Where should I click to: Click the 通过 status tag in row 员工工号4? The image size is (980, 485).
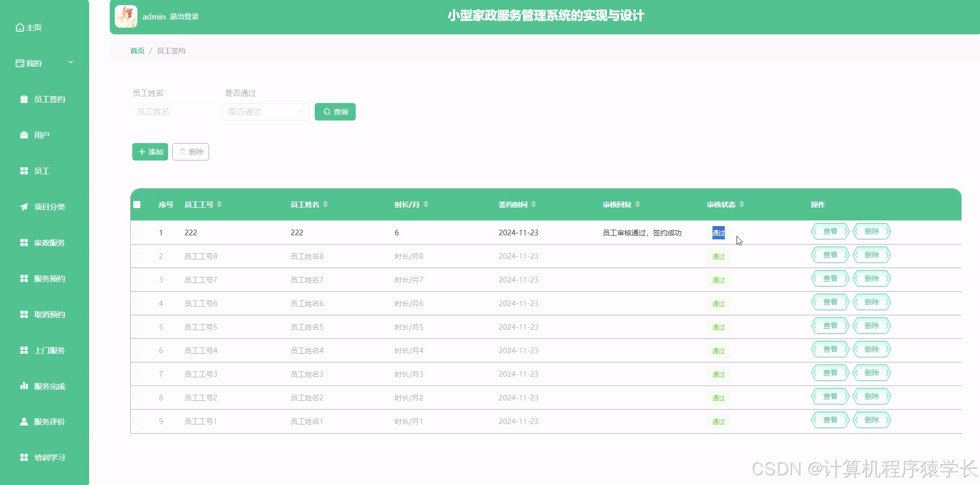tap(719, 351)
